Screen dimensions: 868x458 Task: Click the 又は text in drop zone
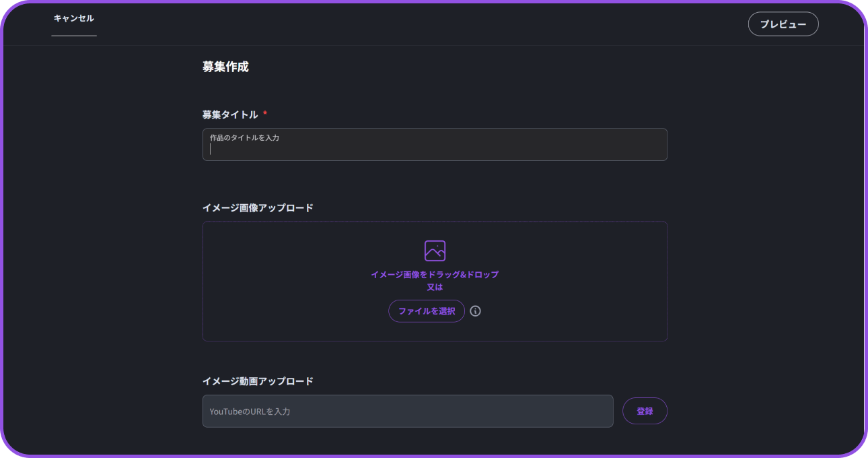tap(435, 287)
